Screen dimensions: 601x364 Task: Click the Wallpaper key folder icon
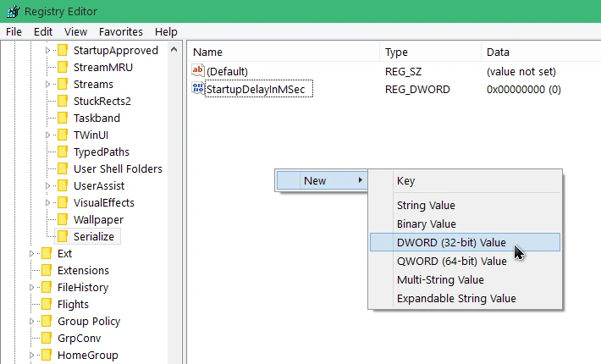63,219
